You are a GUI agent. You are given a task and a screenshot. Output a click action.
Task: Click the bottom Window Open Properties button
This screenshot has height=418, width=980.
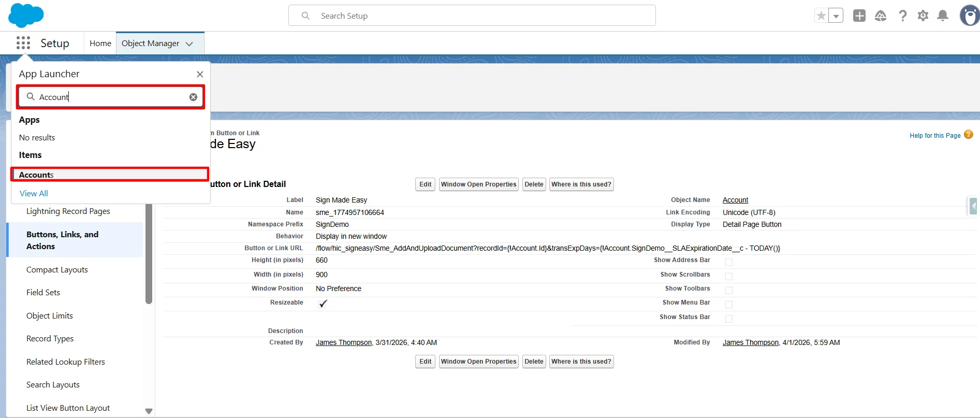pos(479,362)
